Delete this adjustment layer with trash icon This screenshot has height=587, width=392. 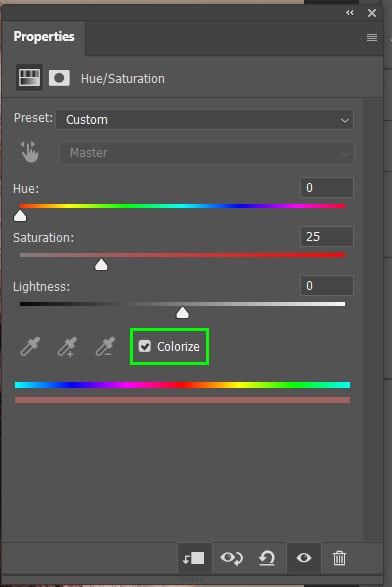[x=339, y=558]
